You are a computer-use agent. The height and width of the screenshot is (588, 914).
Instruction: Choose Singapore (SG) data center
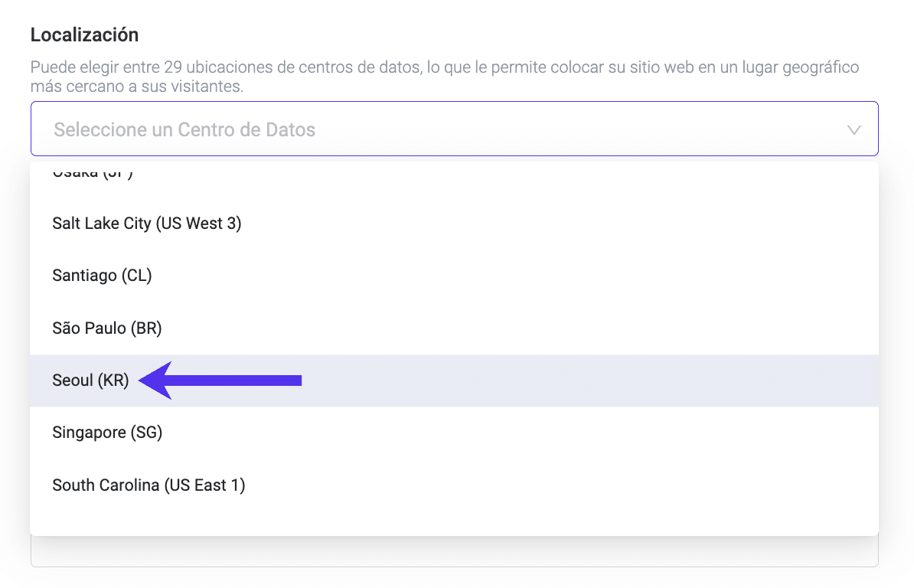[x=107, y=433]
